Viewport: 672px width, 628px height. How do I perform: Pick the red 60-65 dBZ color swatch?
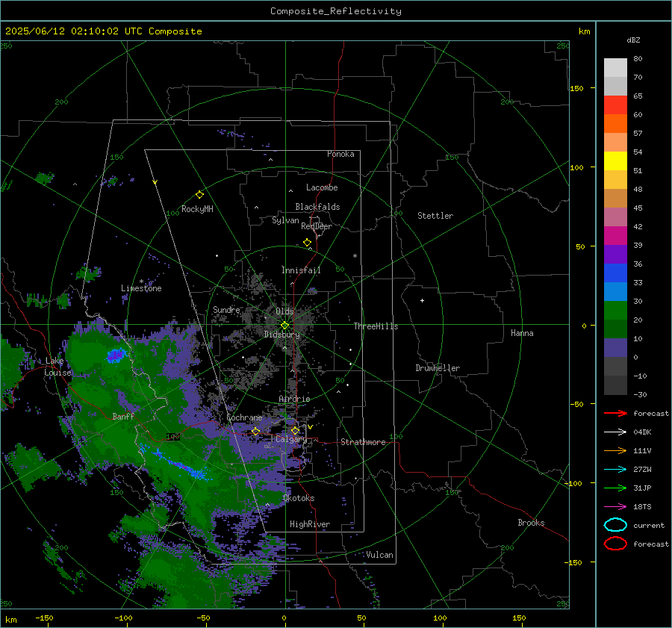(615, 105)
